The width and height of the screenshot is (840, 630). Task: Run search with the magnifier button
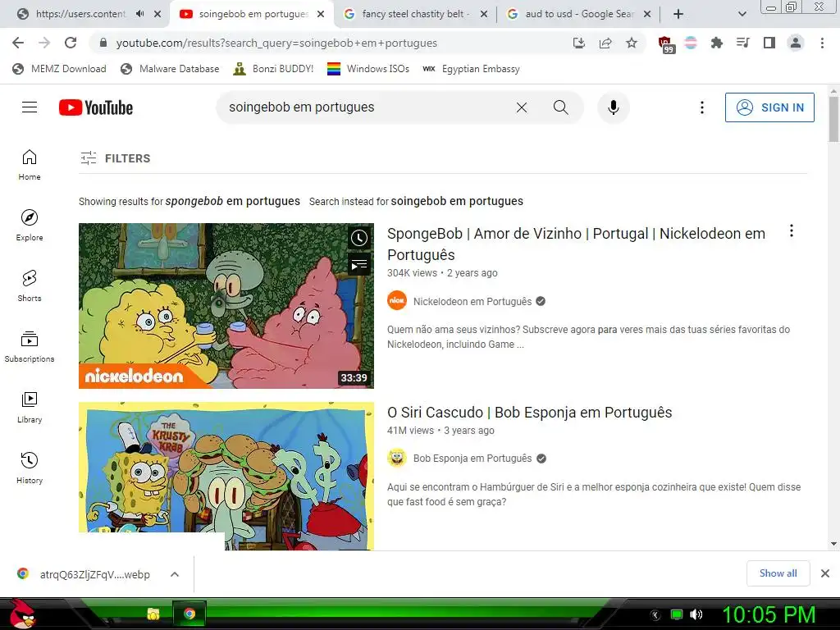(560, 107)
